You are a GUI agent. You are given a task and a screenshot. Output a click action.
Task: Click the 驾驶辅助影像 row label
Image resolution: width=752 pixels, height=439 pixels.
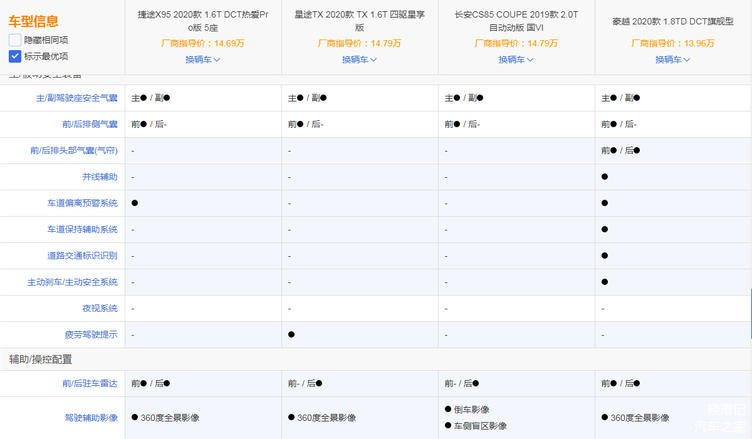coord(91,418)
